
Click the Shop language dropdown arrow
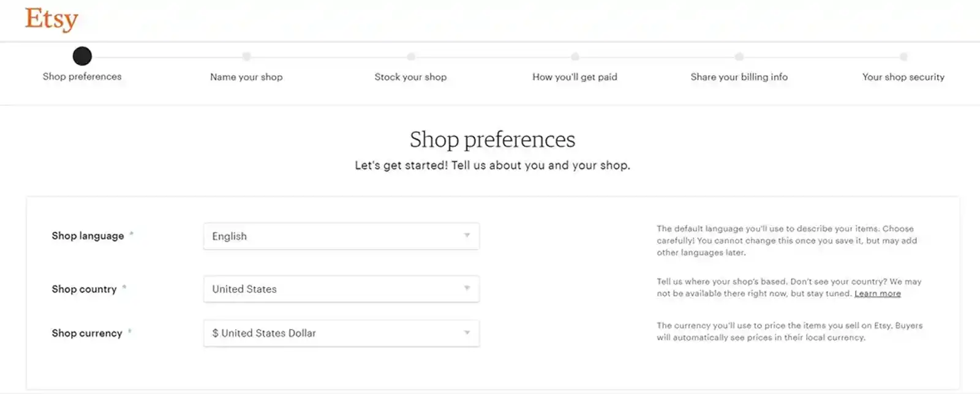[467, 236]
